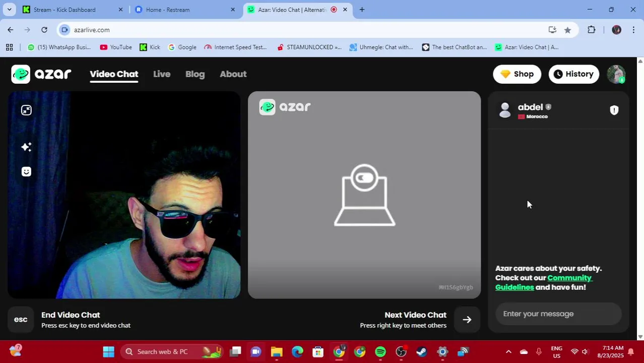
Task: Open Chrome profile avatar
Action: click(x=616, y=30)
